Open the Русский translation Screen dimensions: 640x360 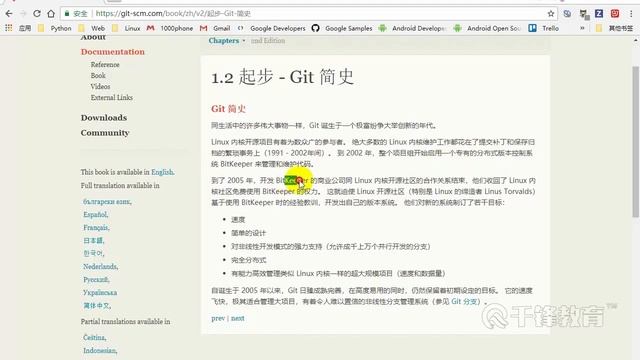tap(96, 280)
